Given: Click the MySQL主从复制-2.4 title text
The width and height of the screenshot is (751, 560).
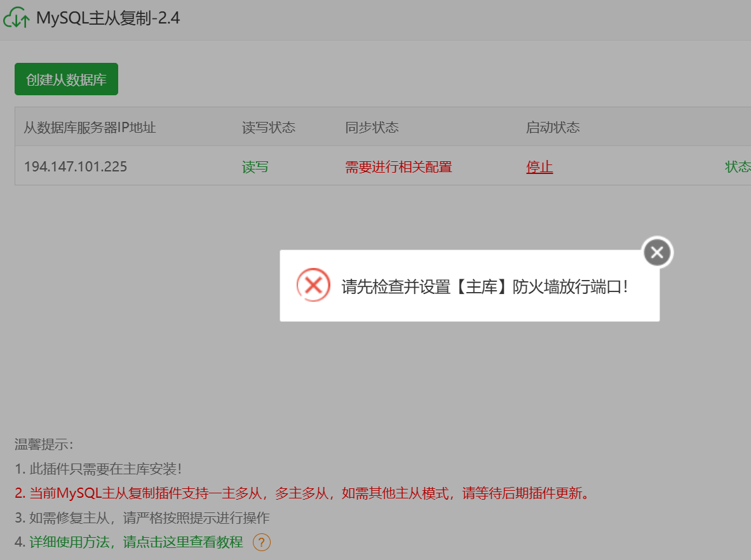Looking at the screenshot, I should [108, 18].
